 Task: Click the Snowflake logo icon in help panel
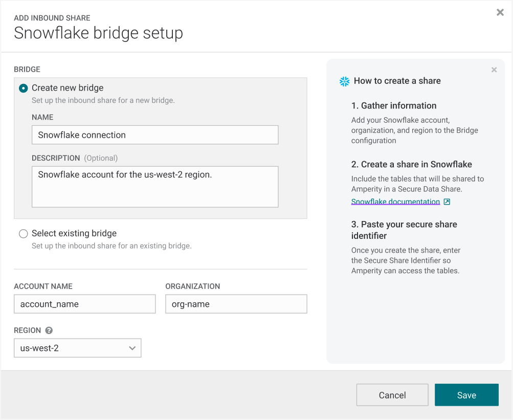coord(345,81)
